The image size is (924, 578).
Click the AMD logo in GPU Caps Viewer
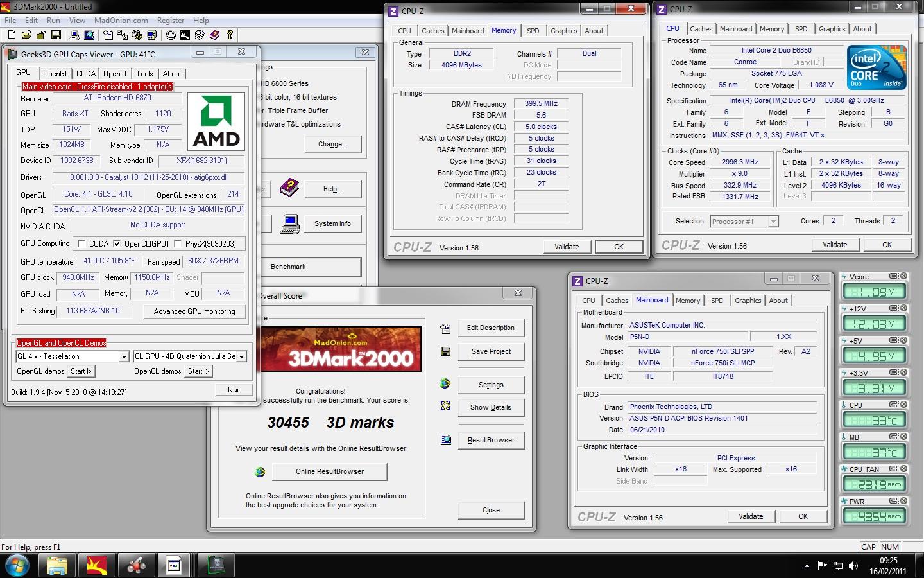pos(216,121)
